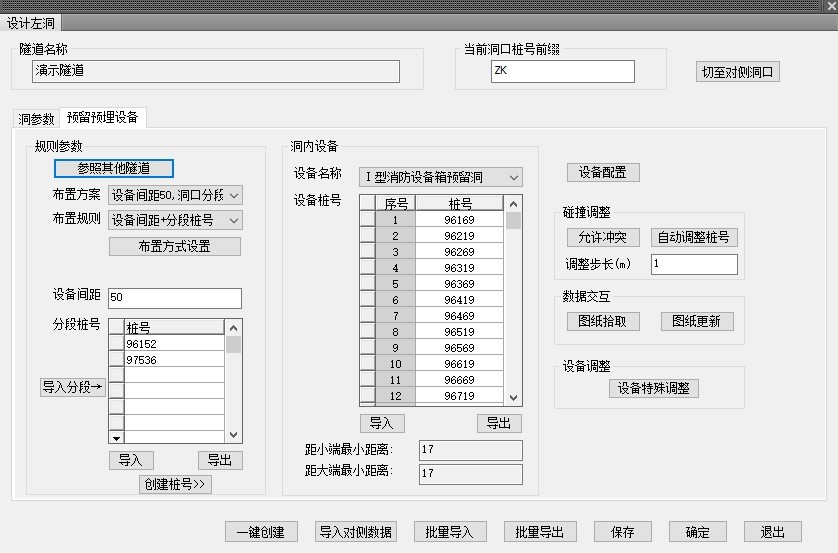Click the 参照其他隧道 button
The image size is (838, 553).
click(x=114, y=168)
